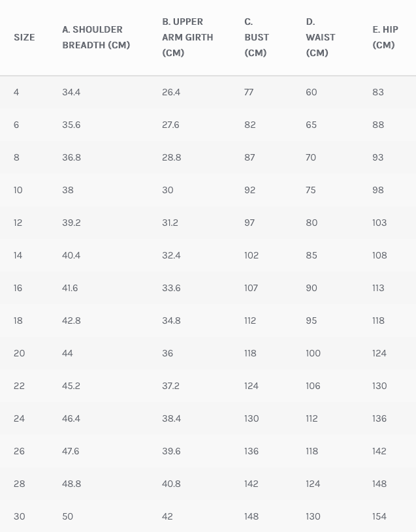The width and height of the screenshot is (416, 532).
Task: Click waist value 85 in size 14 row
Action: [312, 255]
